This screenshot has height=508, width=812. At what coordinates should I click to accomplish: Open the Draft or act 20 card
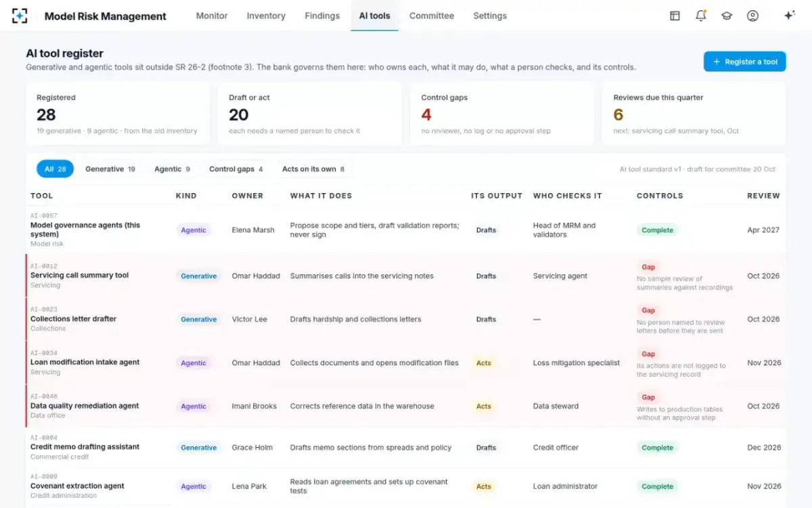click(310, 114)
